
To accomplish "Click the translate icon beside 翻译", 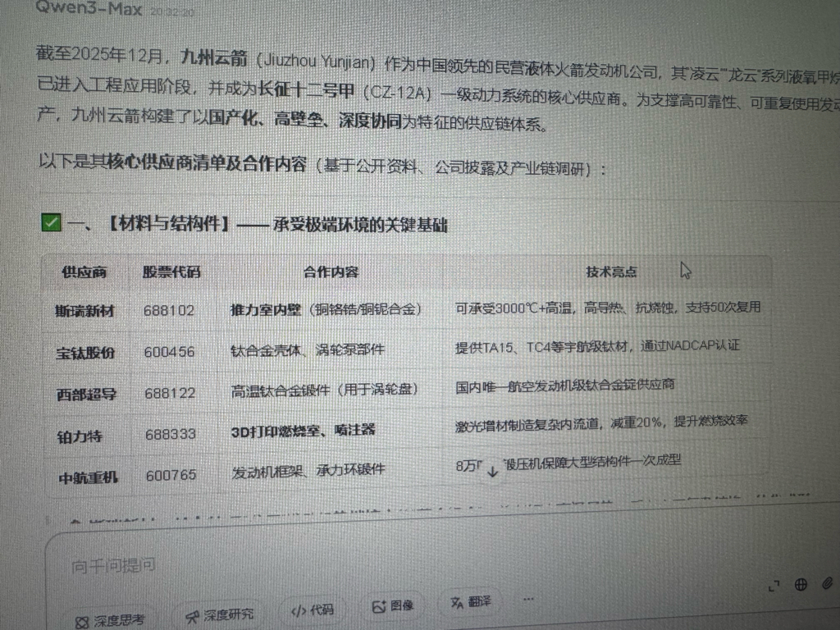I will coord(456,603).
